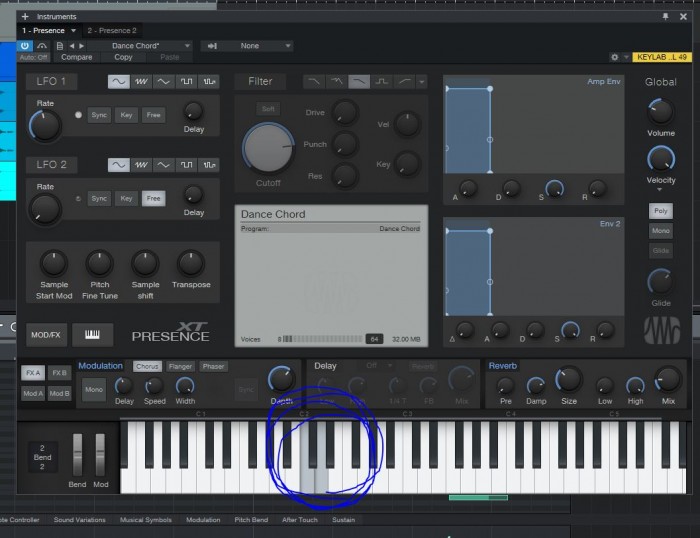Select Phaser modulation type
This screenshot has height=538, width=700.
(213, 367)
